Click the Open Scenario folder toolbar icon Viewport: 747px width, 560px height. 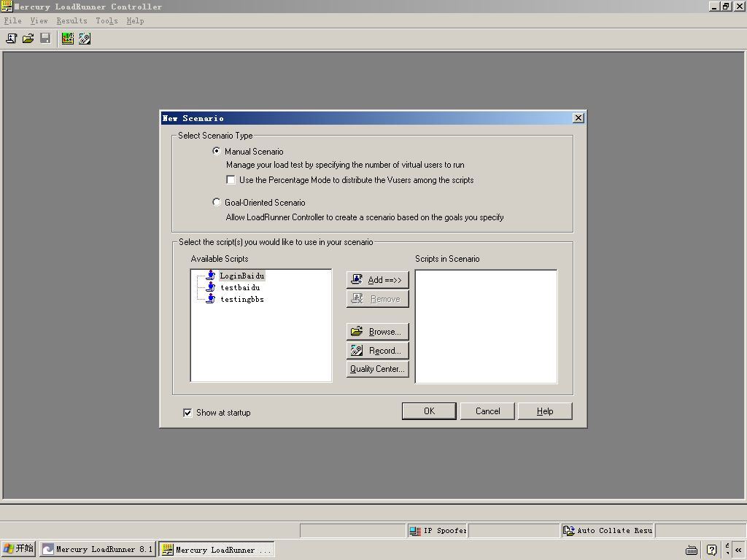(28, 39)
